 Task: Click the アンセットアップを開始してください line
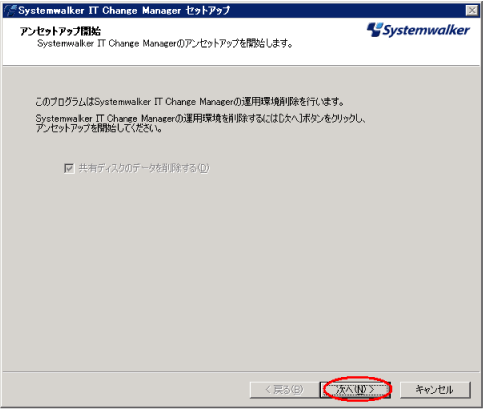coord(99,128)
